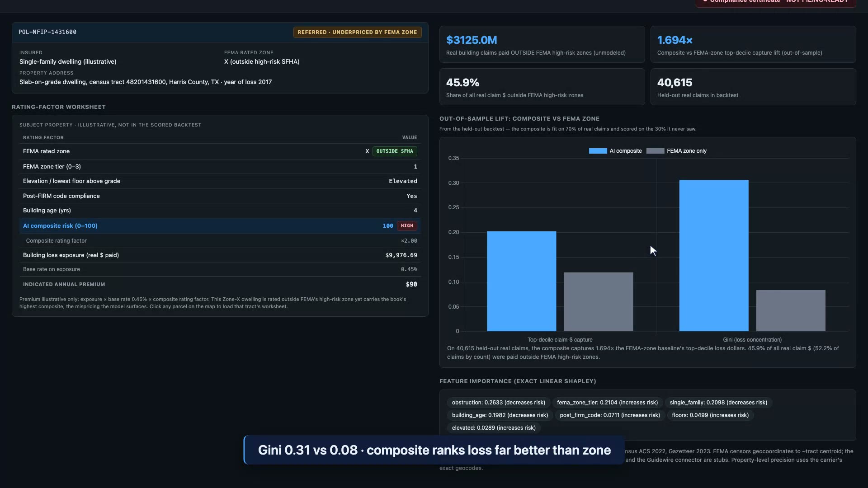Screen dimensions: 868x488
Task: Click the REFERRED · UNDERPRICED BY FEMA ZONE badge
Action: pos(357,32)
